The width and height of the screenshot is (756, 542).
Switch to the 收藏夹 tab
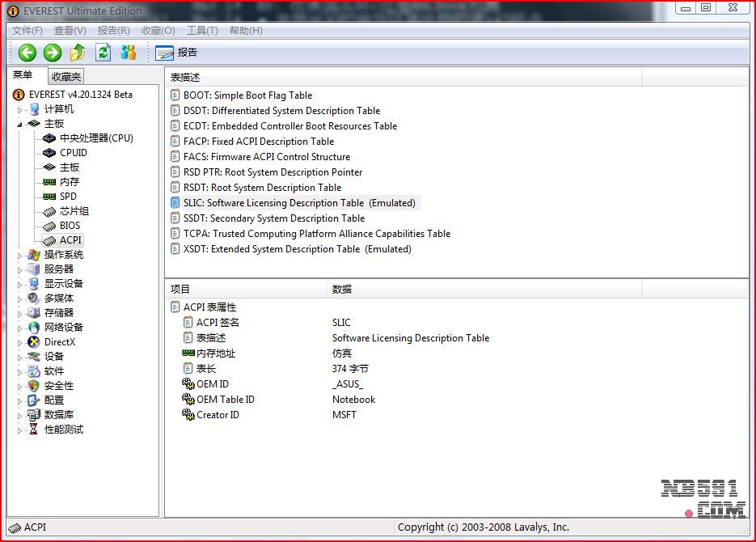[x=65, y=77]
